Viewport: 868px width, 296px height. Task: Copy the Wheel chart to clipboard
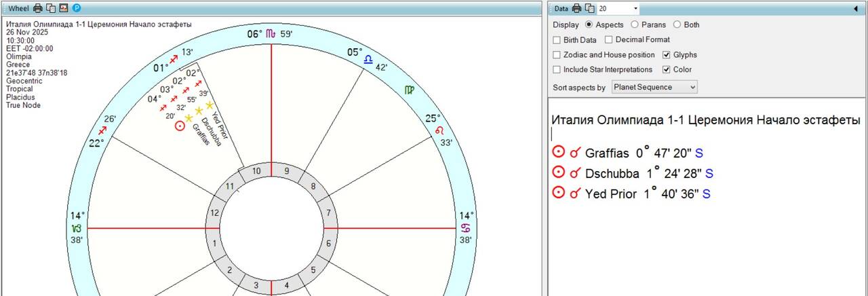51,8
